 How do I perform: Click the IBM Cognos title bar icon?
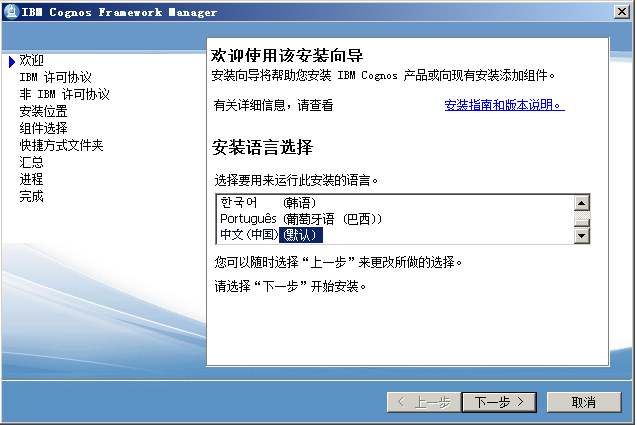11,11
